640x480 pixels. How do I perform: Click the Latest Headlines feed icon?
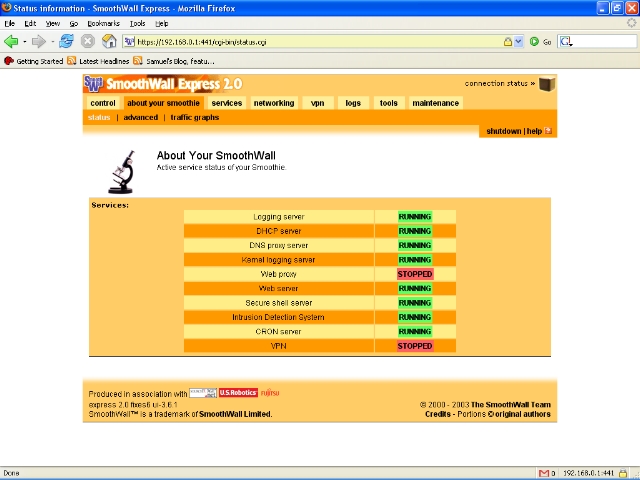click(72, 61)
